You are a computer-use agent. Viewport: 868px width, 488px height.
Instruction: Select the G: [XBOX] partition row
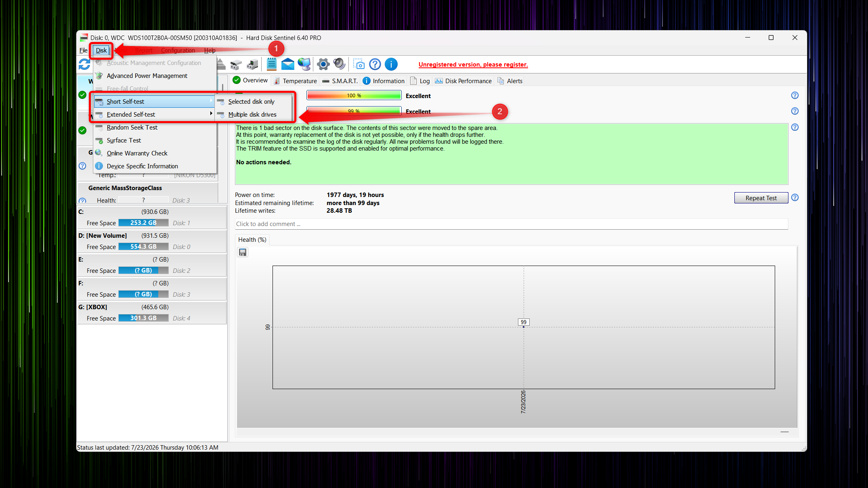(151, 313)
